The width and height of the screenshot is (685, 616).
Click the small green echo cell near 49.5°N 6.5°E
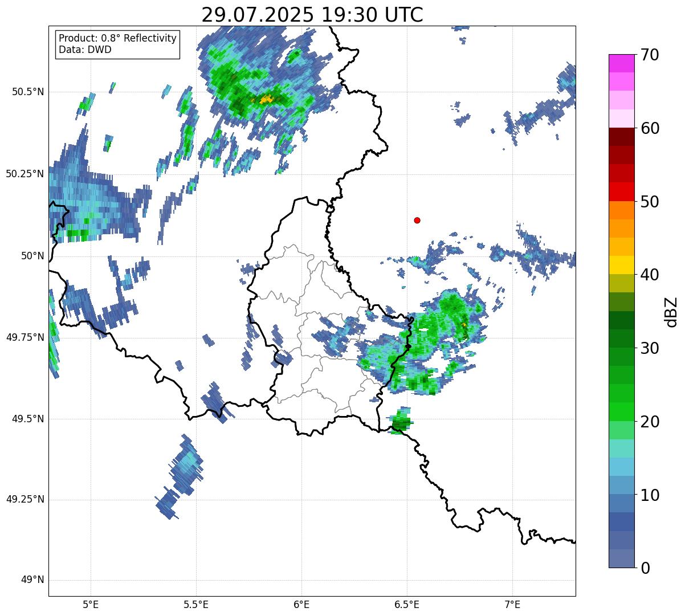[x=402, y=421]
